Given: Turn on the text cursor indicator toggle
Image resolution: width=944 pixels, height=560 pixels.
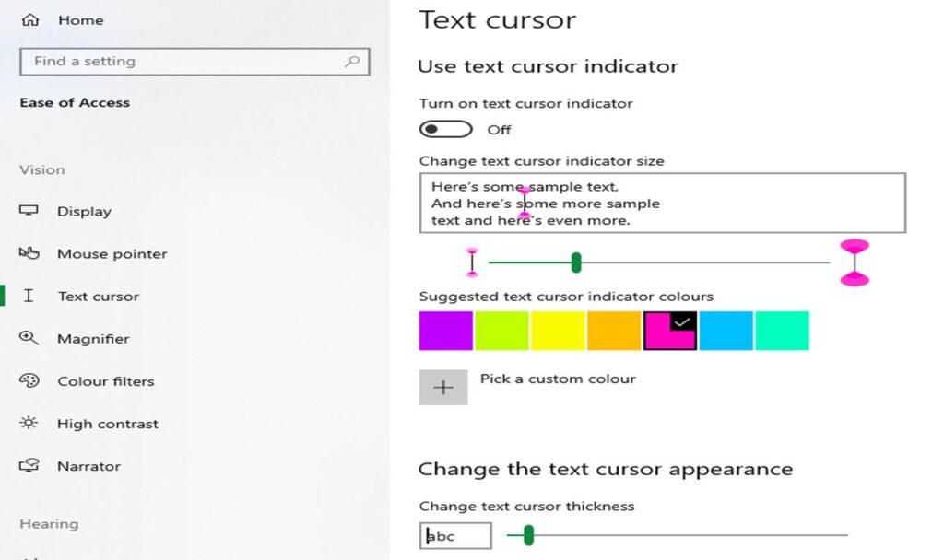Looking at the screenshot, I should [448, 129].
